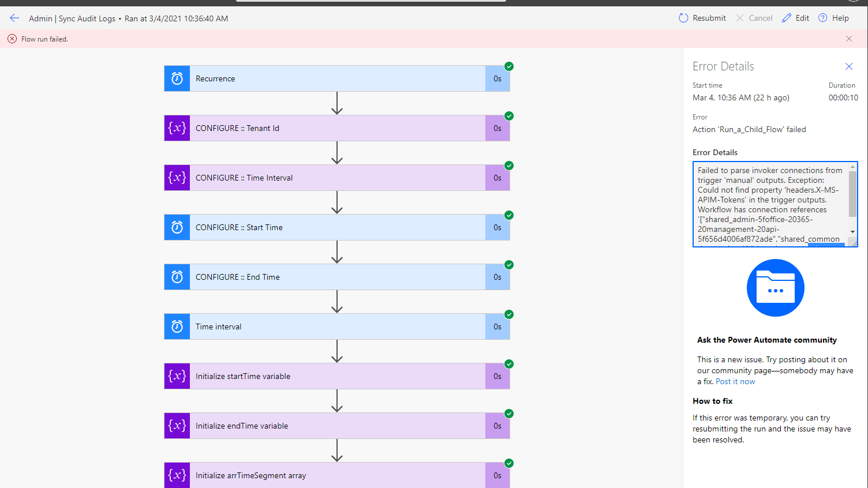Screen dimensions: 868x488
Task: Click the Help question mark icon
Action: pos(822,18)
